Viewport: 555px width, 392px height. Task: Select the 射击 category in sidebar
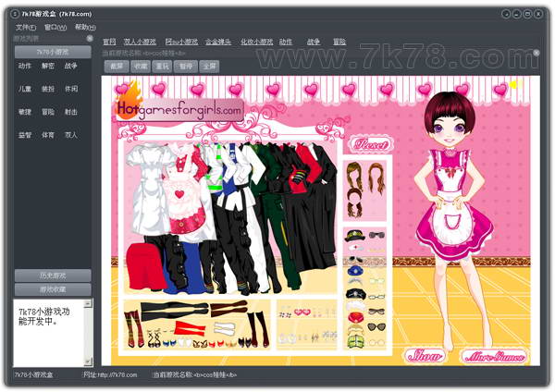tap(71, 112)
